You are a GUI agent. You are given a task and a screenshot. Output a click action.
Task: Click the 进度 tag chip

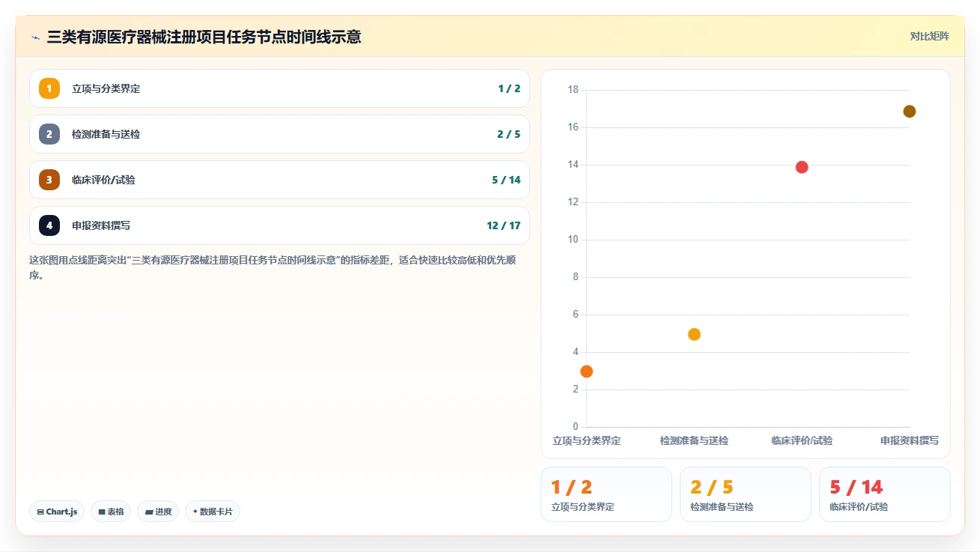point(158,512)
